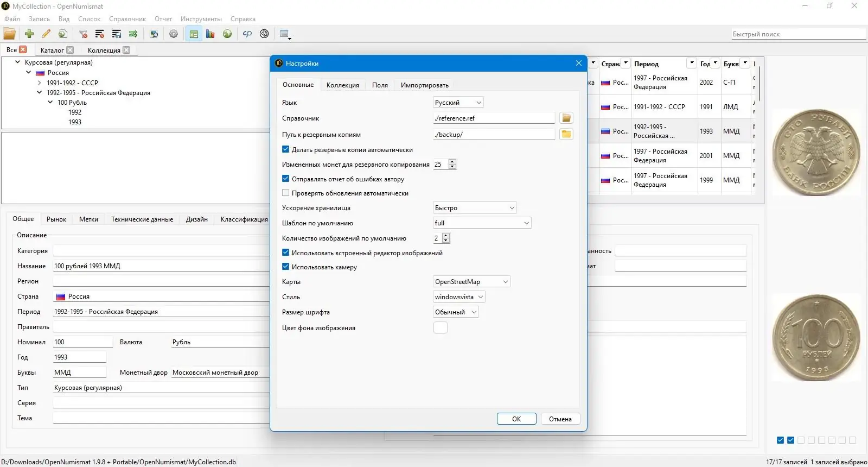Pick the image background color swatch
This screenshot has height=467, width=868.
441,327
